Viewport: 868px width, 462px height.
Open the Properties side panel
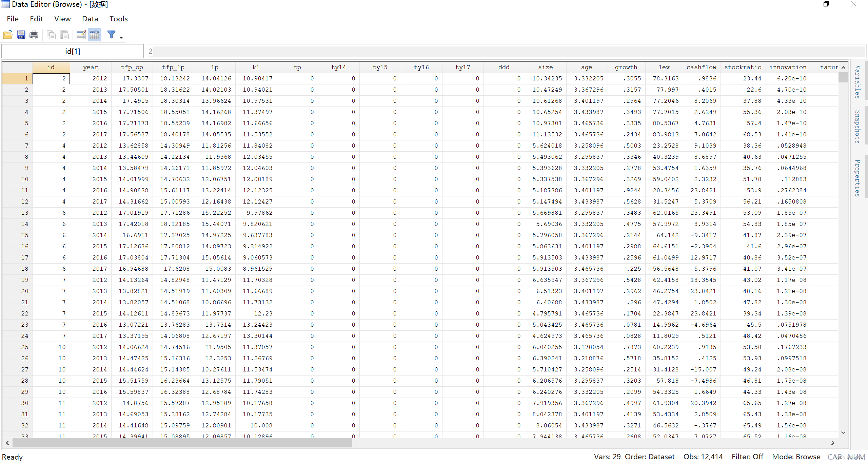point(857,178)
